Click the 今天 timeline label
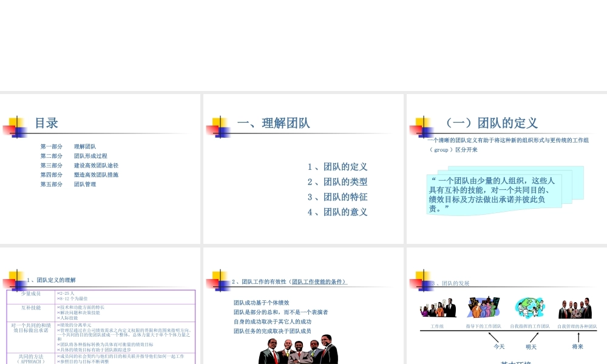Screen dimensions: 607x364 499,346
